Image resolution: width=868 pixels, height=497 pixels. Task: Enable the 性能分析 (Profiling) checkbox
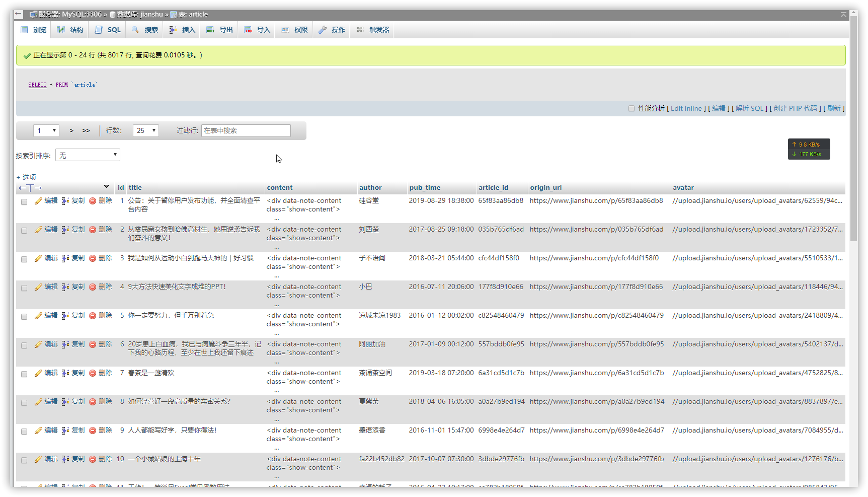point(632,108)
